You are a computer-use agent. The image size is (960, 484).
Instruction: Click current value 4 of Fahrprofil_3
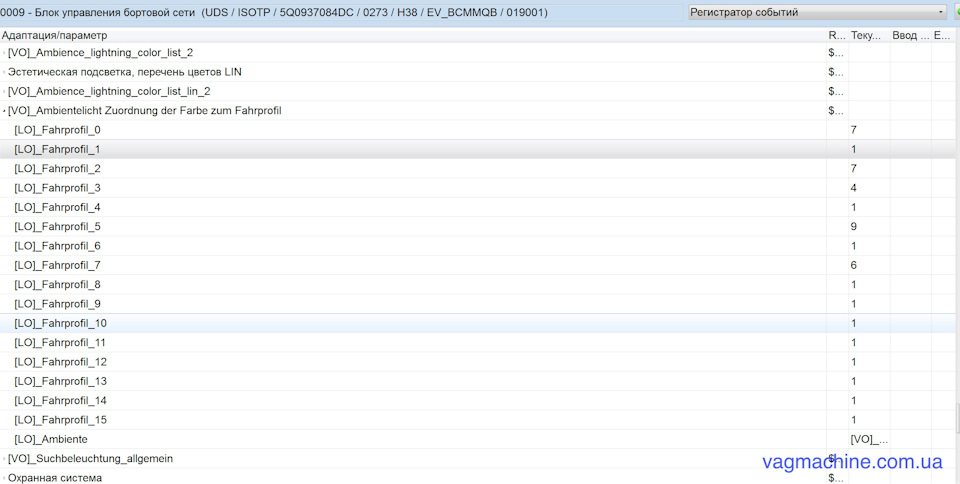click(853, 188)
